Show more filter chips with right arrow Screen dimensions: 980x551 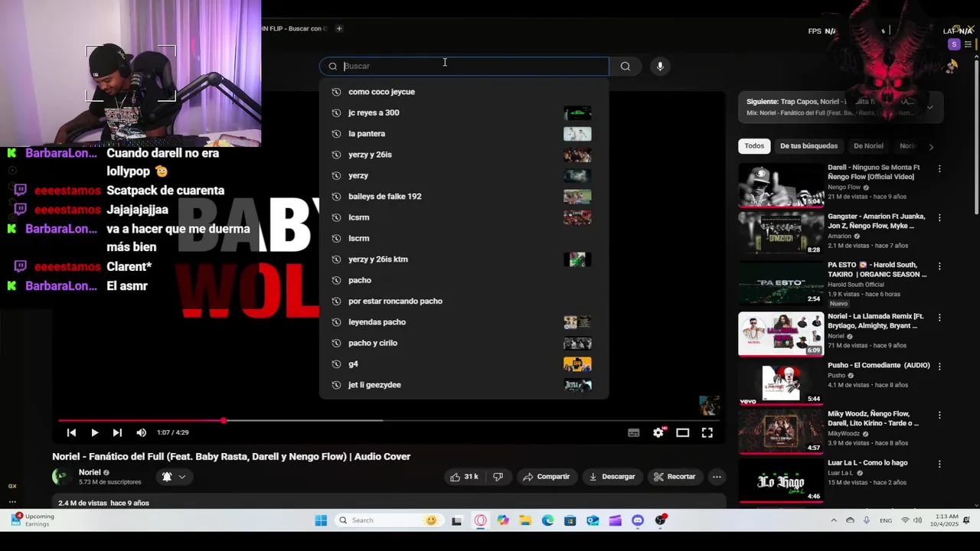(x=931, y=146)
